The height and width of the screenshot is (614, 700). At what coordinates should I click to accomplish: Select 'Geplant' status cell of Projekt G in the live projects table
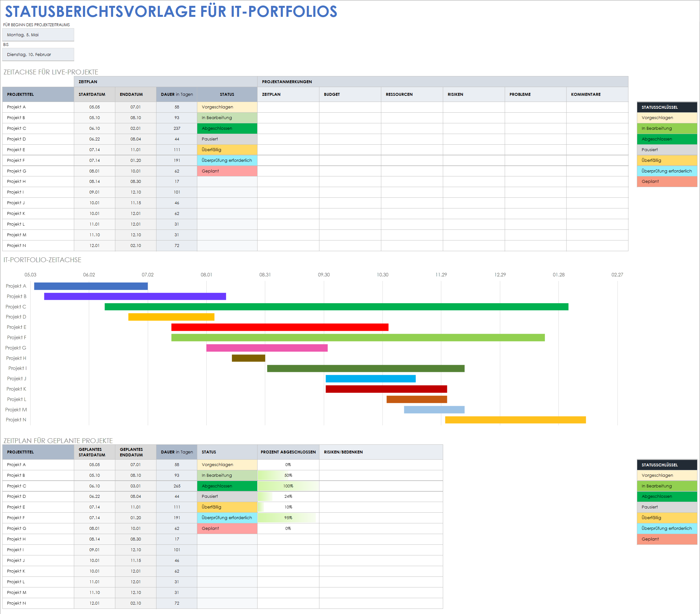227,171
